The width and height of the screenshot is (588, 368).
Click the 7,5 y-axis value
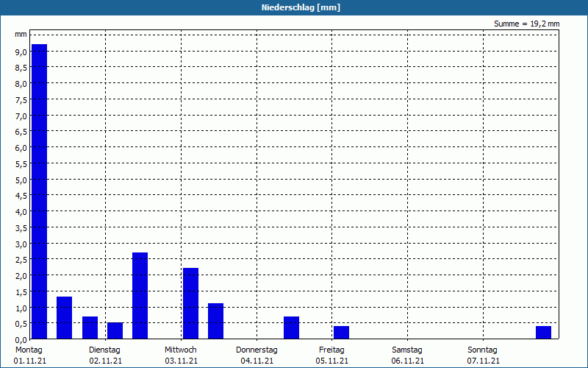pyautogui.click(x=21, y=100)
